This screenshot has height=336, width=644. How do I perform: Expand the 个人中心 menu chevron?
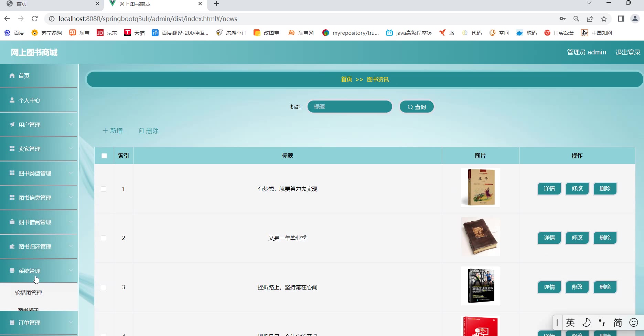click(x=71, y=99)
